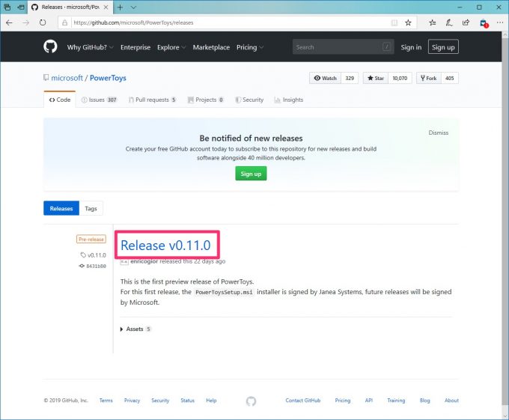Expand the Assets section triangle
This screenshot has width=509, height=420.
tap(121, 329)
